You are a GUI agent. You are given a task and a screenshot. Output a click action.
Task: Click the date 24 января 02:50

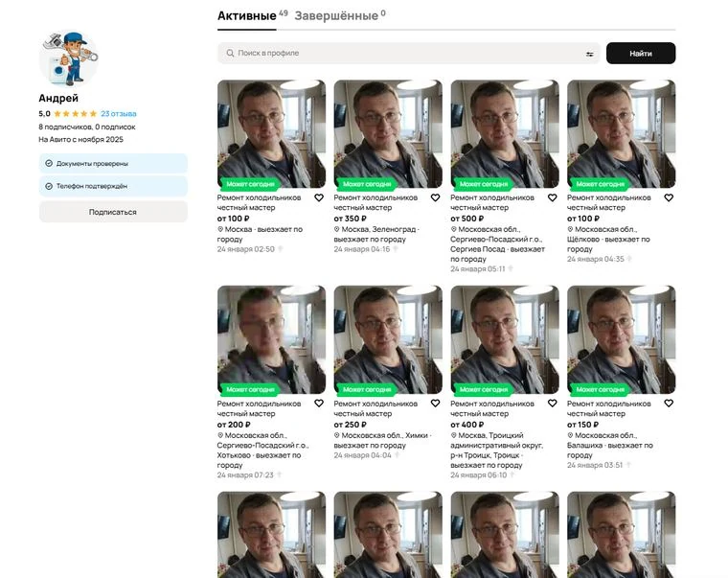click(x=245, y=249)
